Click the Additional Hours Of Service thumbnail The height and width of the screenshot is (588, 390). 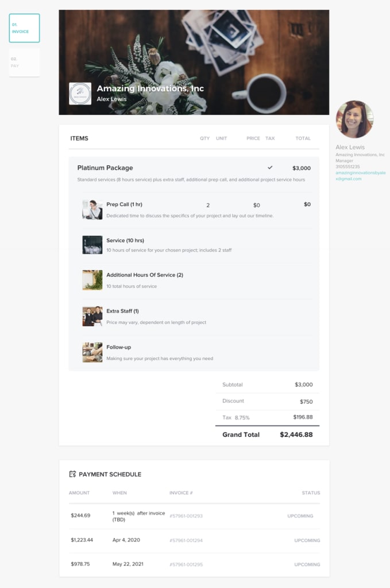coord(92,280)
